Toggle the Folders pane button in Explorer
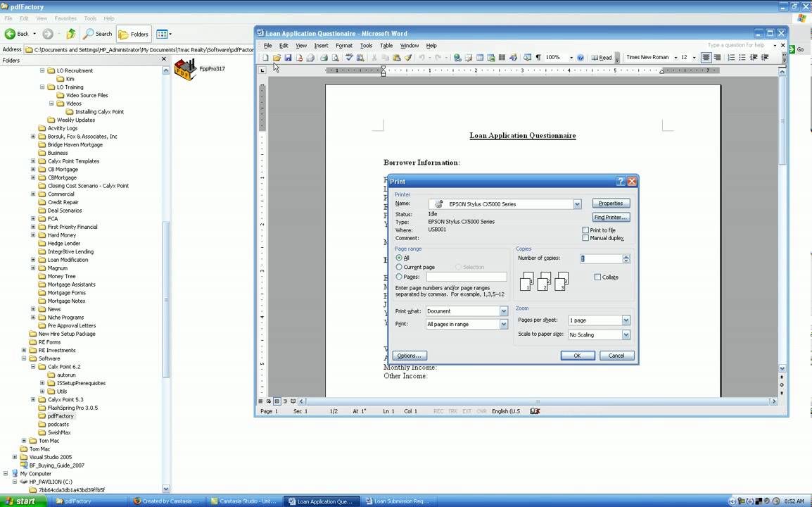 click(x=134, y=35)
